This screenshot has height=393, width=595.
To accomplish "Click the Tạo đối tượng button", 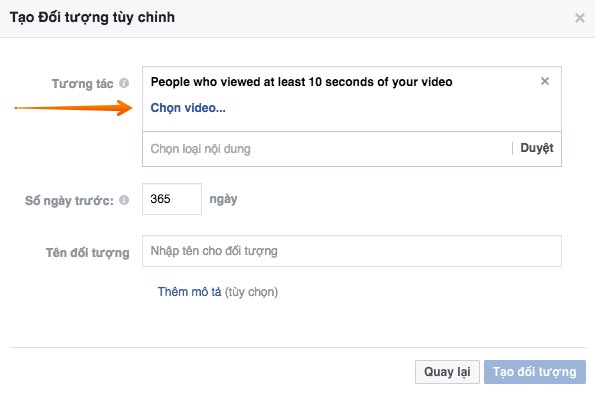I will [535, 372].
